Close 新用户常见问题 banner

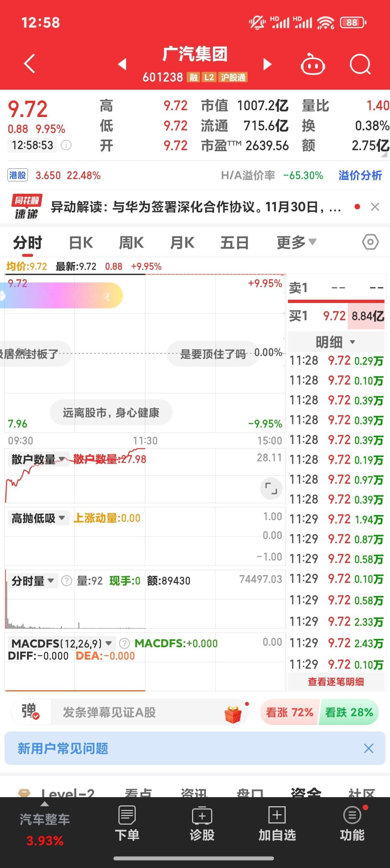[369, 748]
